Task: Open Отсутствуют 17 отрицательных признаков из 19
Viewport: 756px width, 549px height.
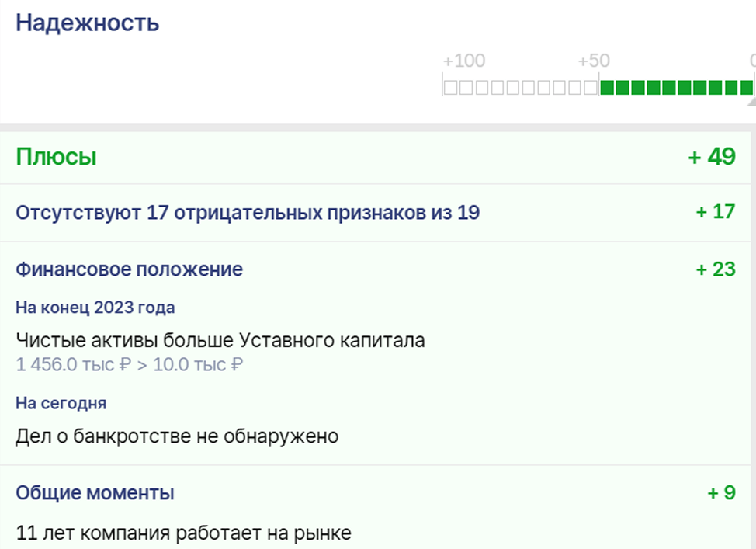Action: point(248,212)
